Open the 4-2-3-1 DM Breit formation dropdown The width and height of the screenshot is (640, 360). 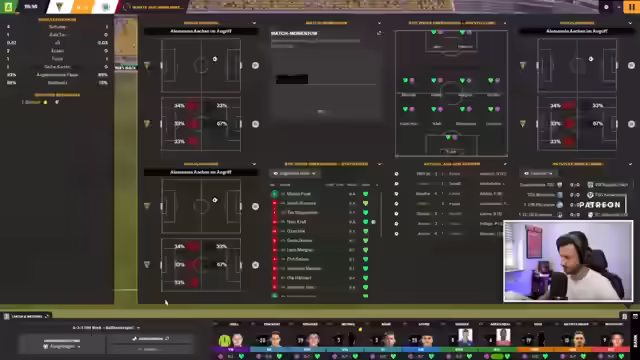(x=106, y=328)
